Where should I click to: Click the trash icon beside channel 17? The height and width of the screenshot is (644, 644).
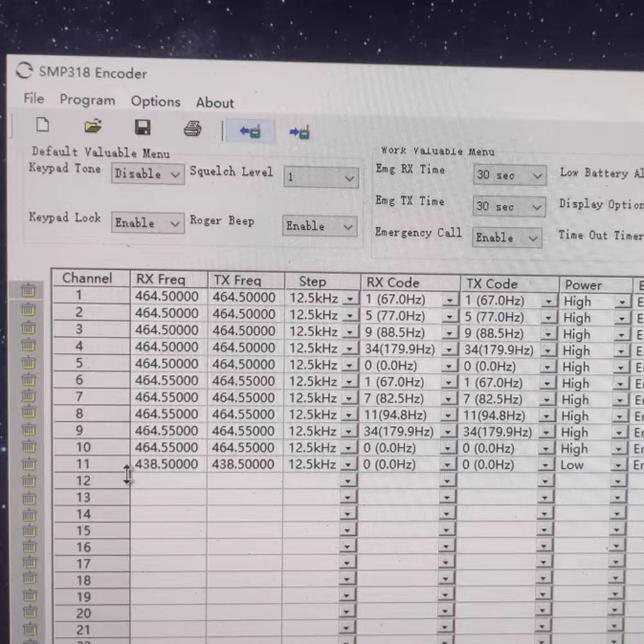pos(29,562)
